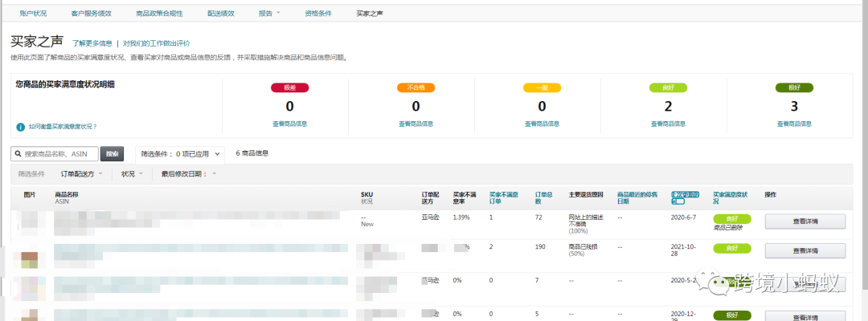Open the 如何衡量买家满意度状况？ help link

(x=63, y=127)
